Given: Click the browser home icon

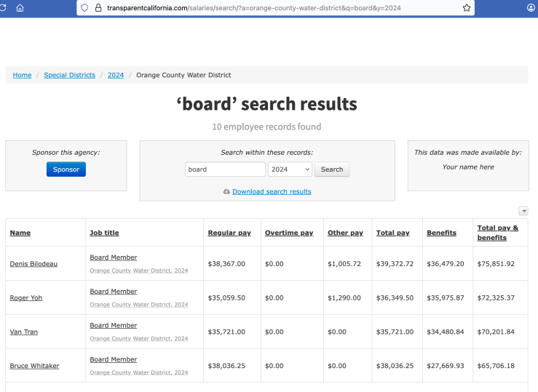Looking at the screenshot, I should pos(20,8).
